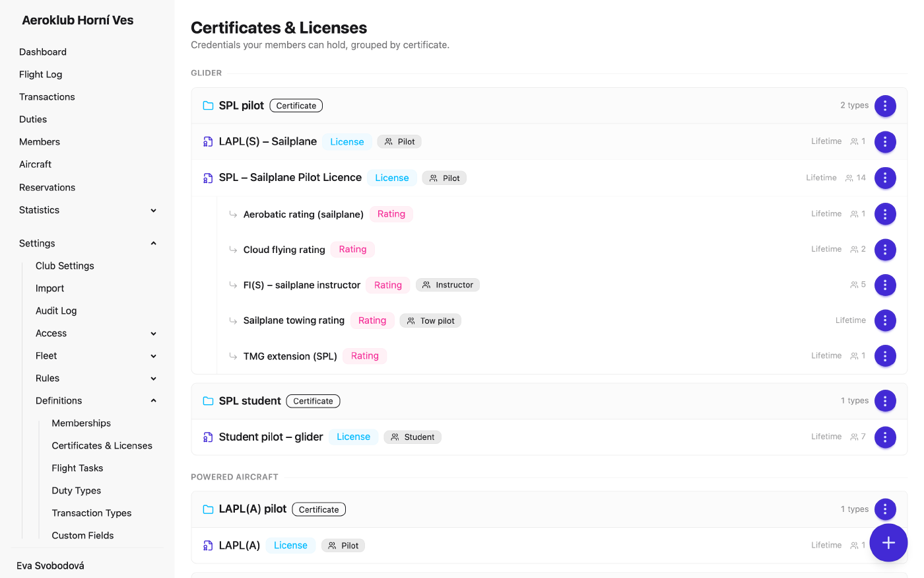Screen dimensions: 924x578
Task: Collapse the Definitions submenu
Action: [x=96, y=401]
